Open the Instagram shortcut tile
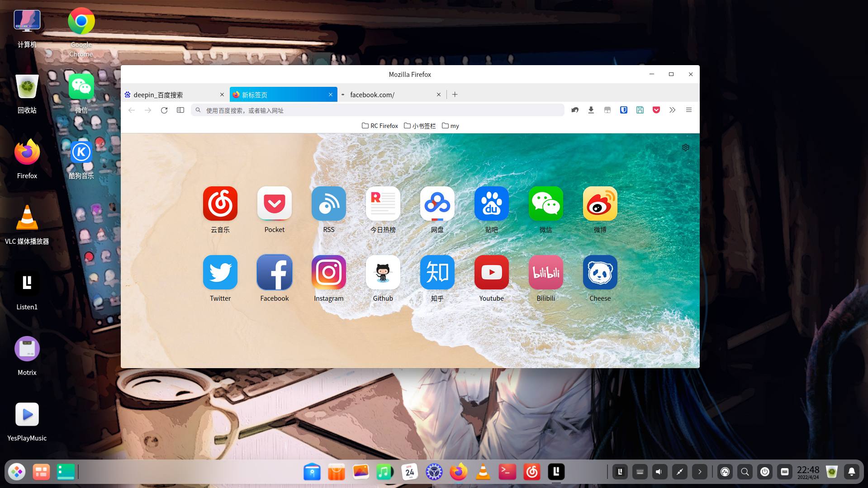The width and height of the screenshot is (868, 488). click(329, 272)
